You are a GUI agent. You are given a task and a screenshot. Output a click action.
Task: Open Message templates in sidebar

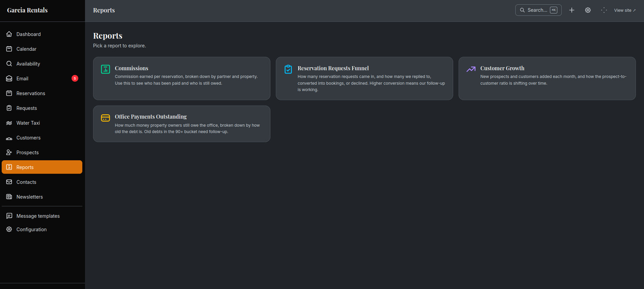coord(42,216)
